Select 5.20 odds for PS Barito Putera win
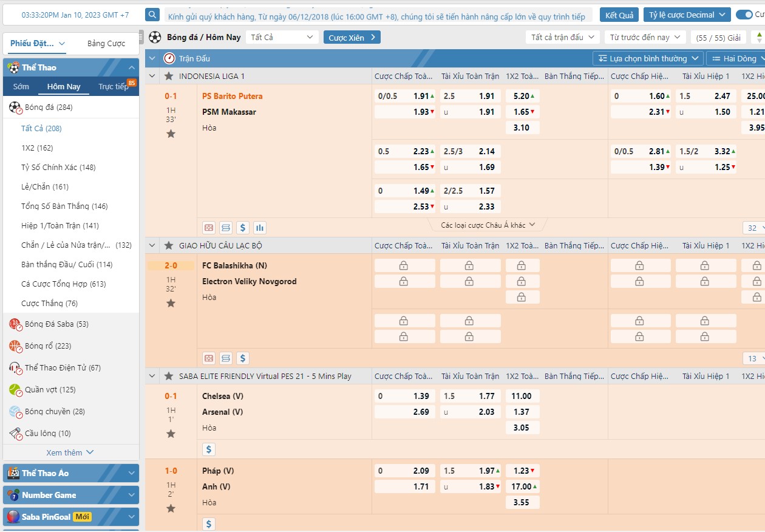 [522, 96]
